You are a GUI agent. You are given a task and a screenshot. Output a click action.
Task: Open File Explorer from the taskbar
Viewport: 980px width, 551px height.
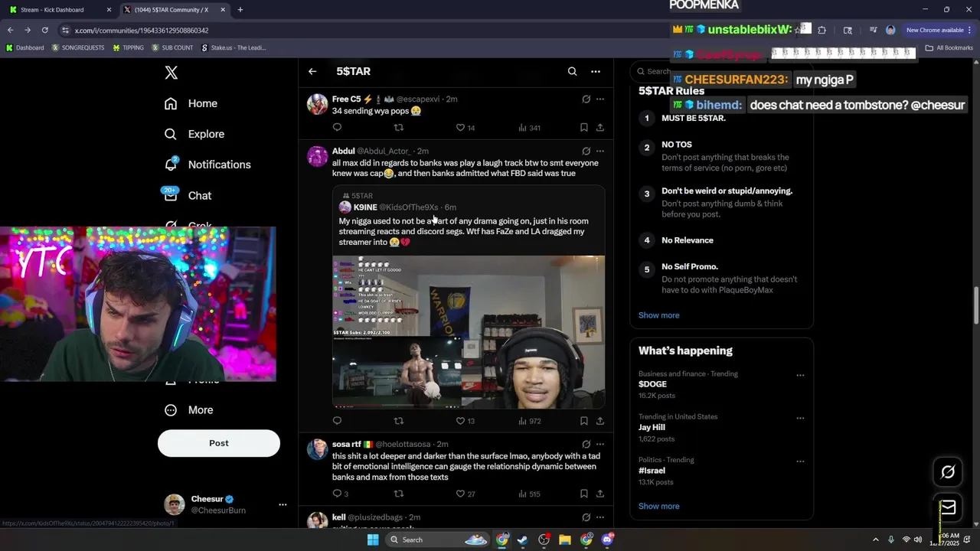point(564,540)
